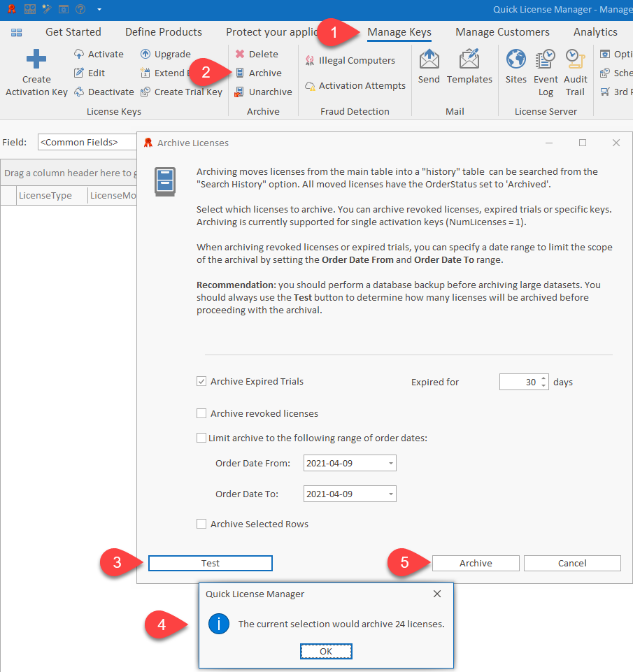Click the Extend license tool
This screenshot has height=672, width=633.
coord(165,73)
